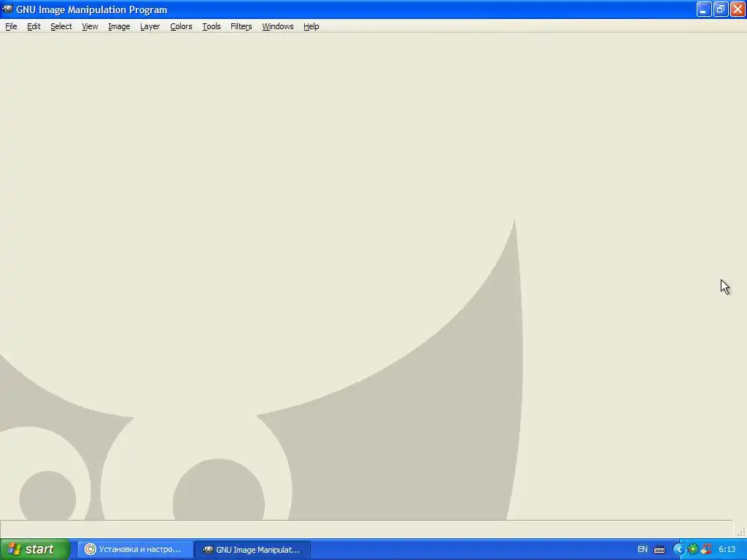Open the Edit menu
Image resolution: width=747 pixels, height=560 pixels.
pos(34,27)
